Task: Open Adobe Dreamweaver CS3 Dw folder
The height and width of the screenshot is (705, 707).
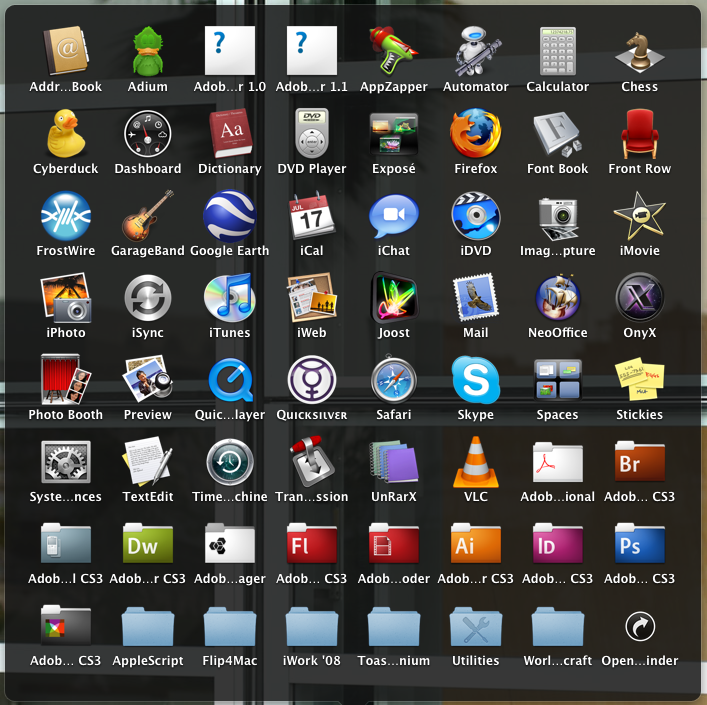Action: [147, 543]
